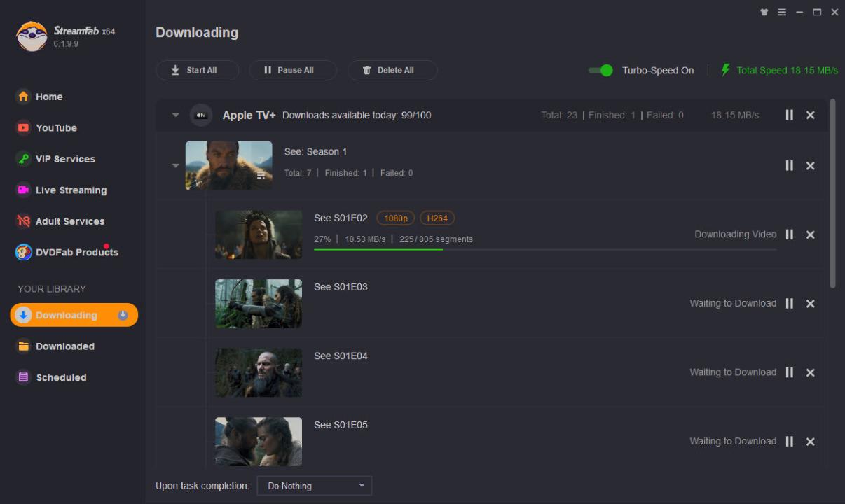Pause all Apple TV+ group downloads
Image resolution: width=845 pixels, height=504 pixels.
coord(789,115)
